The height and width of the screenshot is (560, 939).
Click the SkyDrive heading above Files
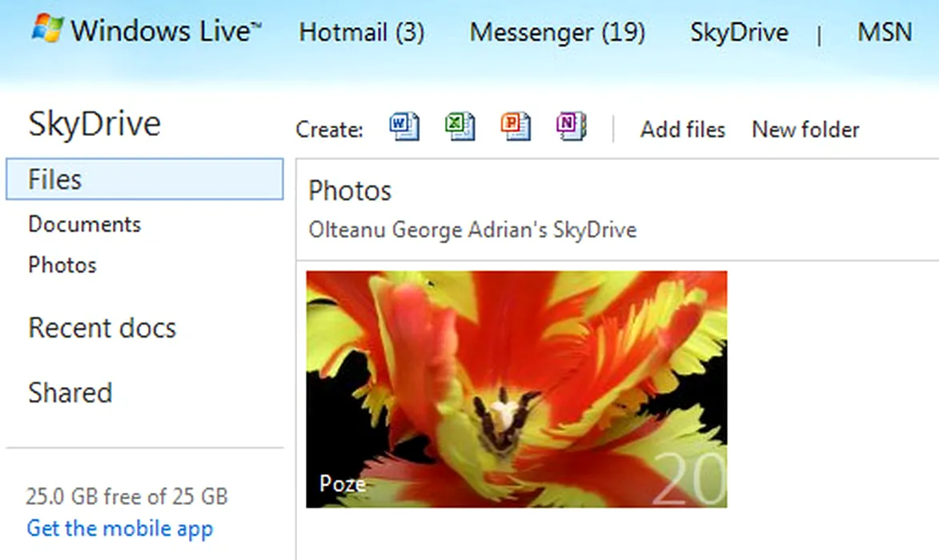point(94,124)
